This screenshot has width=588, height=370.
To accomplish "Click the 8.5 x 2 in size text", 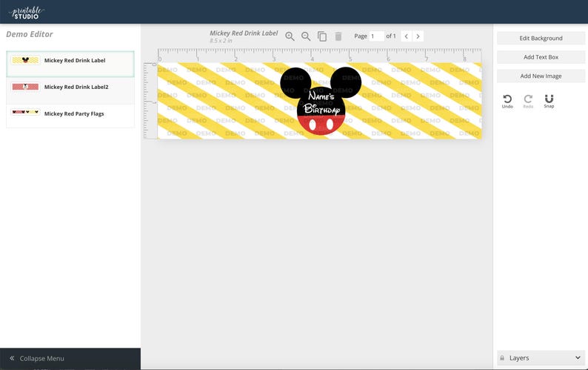I will [221, 41].
